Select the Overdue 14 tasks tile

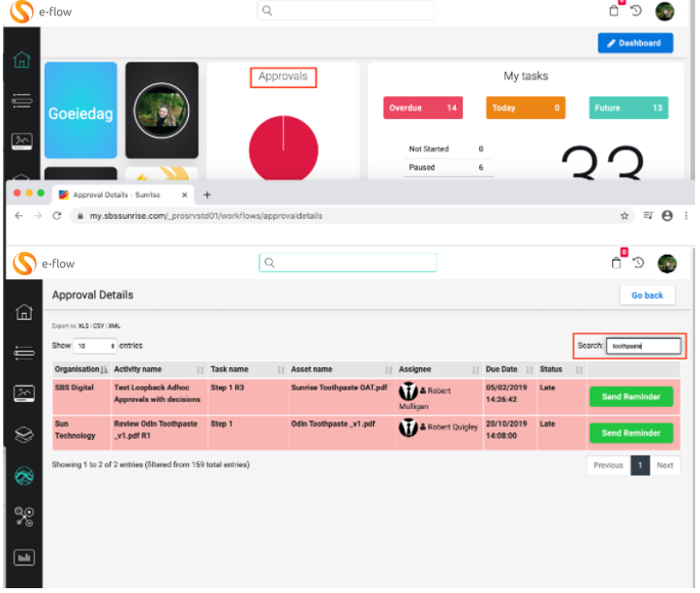tap(423, 108)
